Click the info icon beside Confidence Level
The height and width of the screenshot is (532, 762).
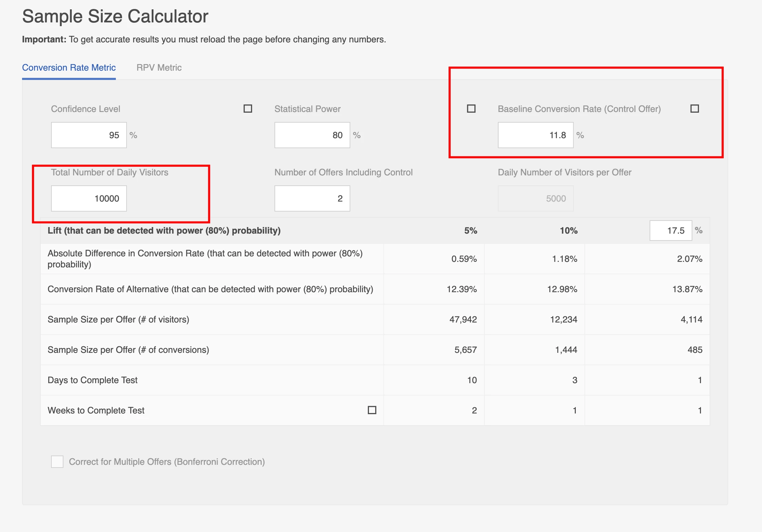248,109
